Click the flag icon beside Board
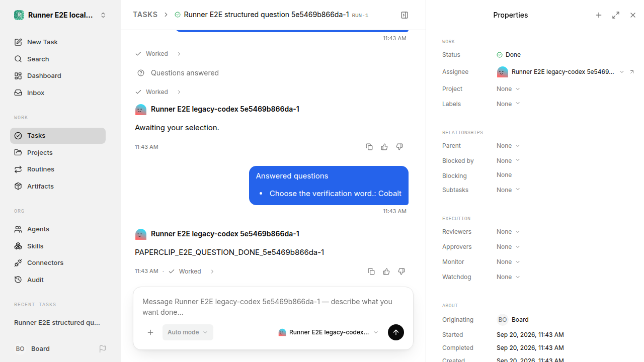 tap(103, 348)
